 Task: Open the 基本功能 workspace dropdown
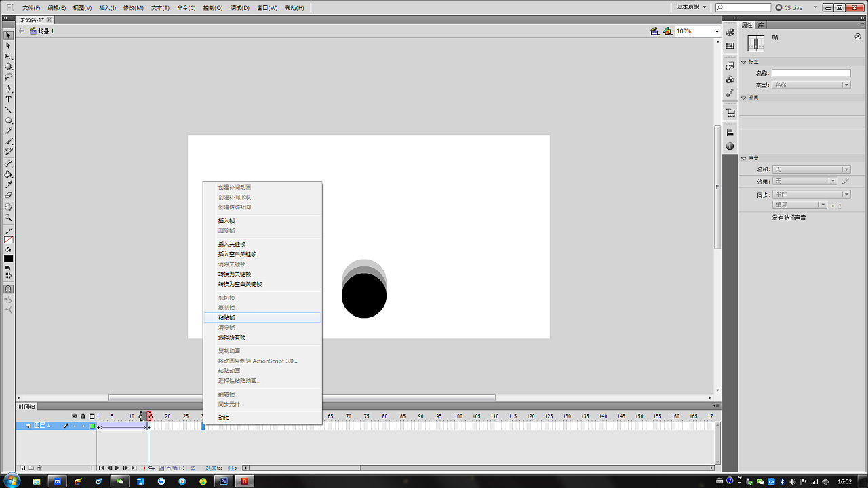click(692, 7)
